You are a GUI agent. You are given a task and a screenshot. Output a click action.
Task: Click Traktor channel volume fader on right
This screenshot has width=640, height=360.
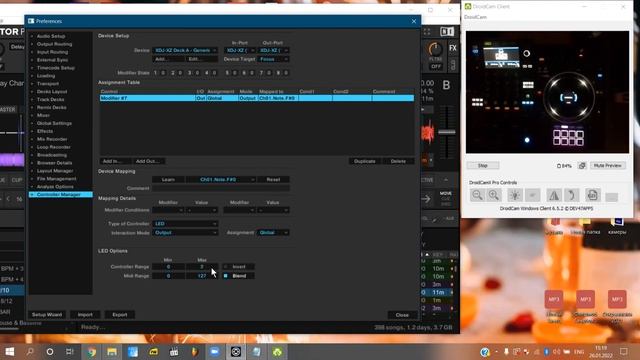pos(447,132)
